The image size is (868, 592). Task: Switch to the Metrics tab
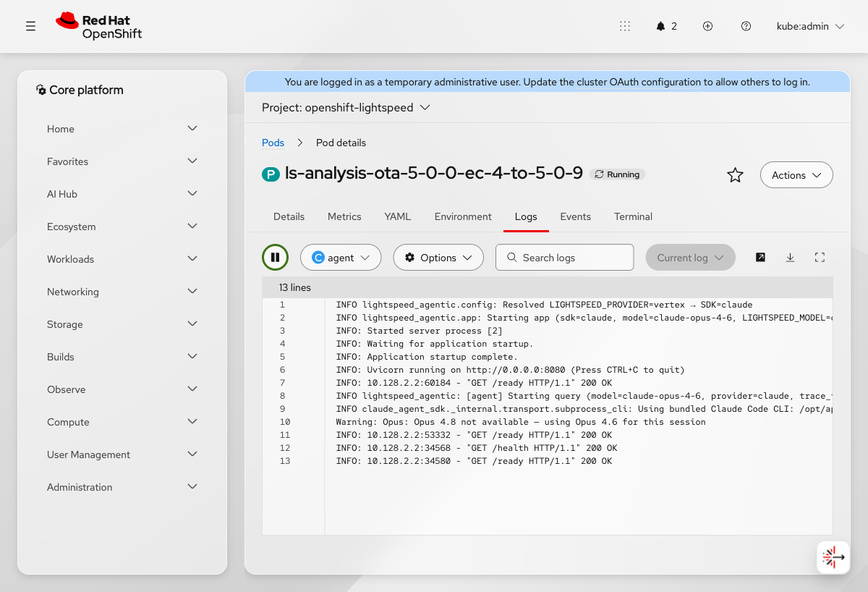click(x=344, y=216)
